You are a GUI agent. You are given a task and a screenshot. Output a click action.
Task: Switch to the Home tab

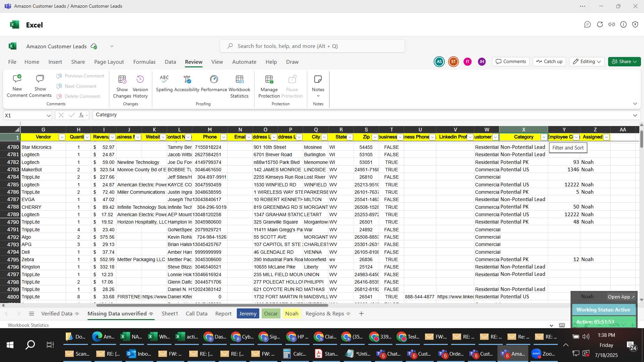pyautogui.click(x=32, y=62)
